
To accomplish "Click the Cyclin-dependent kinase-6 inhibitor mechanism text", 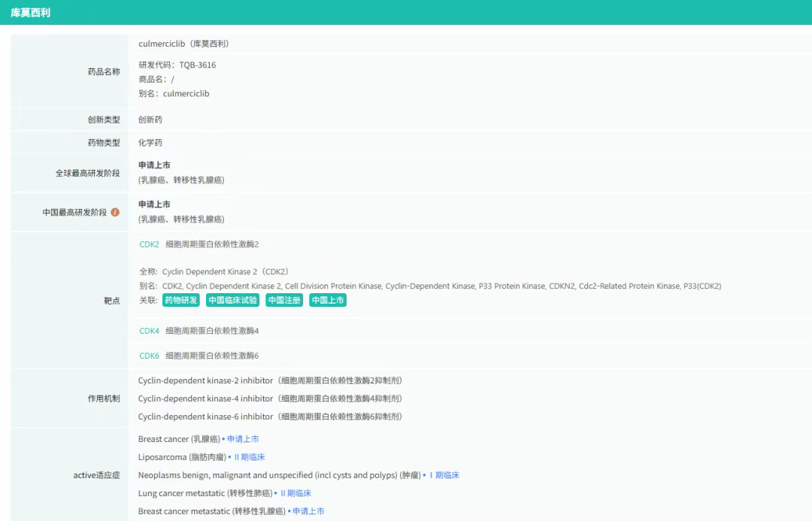I will pyautogui.click(x=205, y=416).
